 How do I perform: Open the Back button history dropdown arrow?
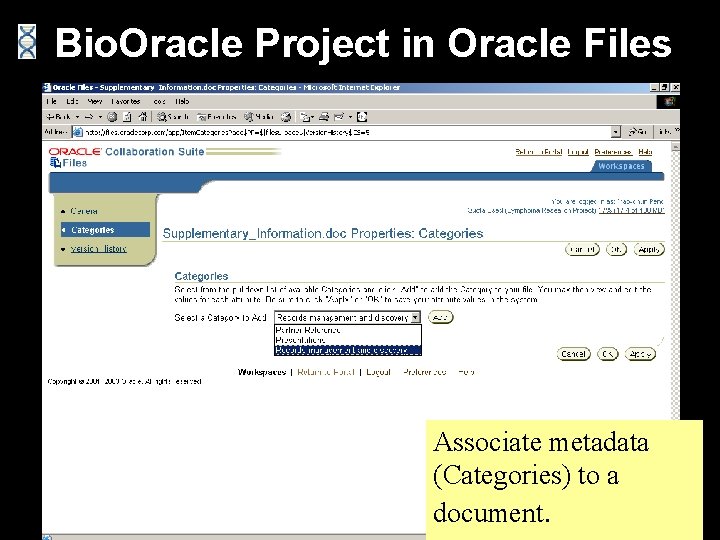point(77,117)
